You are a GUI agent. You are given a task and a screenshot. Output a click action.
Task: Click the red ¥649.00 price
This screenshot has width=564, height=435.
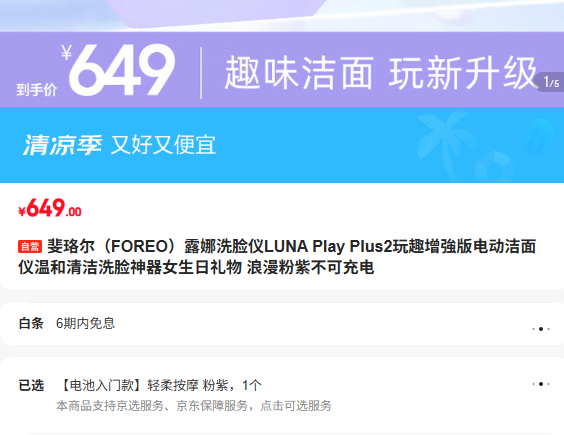pos(50,208)
